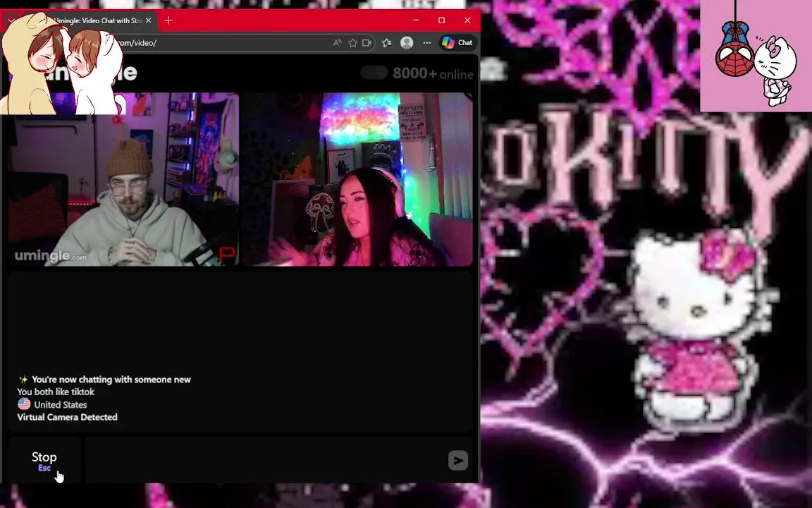Maximize the browser window
Screen dimensions: 812x508
[441, 20]
